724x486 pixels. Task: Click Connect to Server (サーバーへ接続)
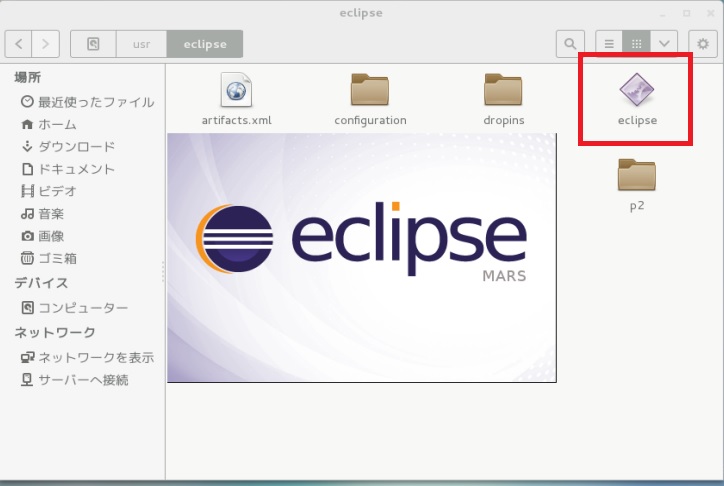pyautogui.click(x=74, y=380)
